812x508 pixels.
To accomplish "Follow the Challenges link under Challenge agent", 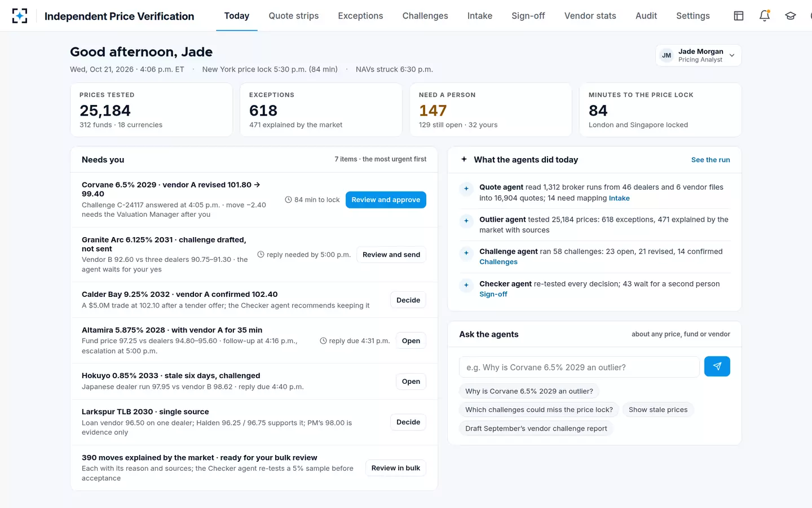I will [498, 262].
